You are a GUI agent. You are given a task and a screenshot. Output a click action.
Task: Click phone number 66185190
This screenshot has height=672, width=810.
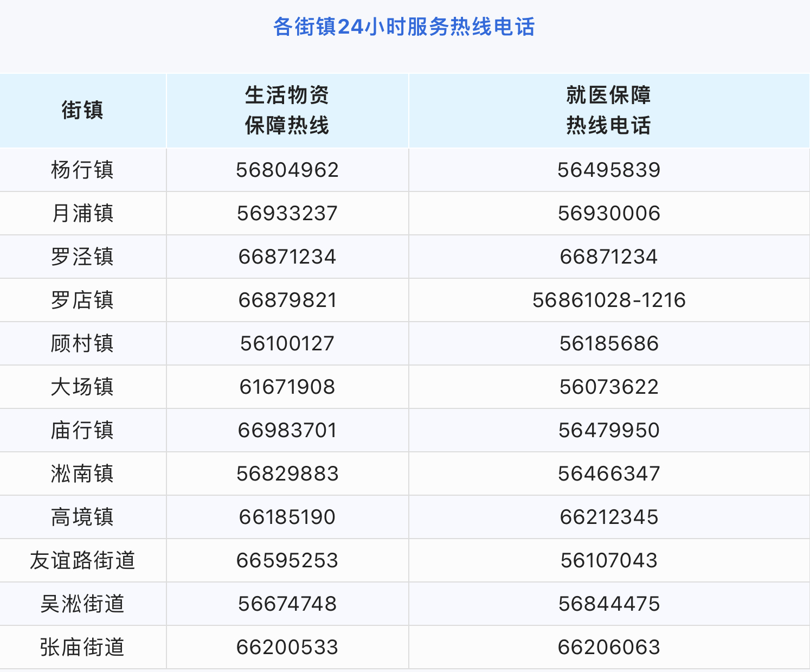tap(287, 517)
